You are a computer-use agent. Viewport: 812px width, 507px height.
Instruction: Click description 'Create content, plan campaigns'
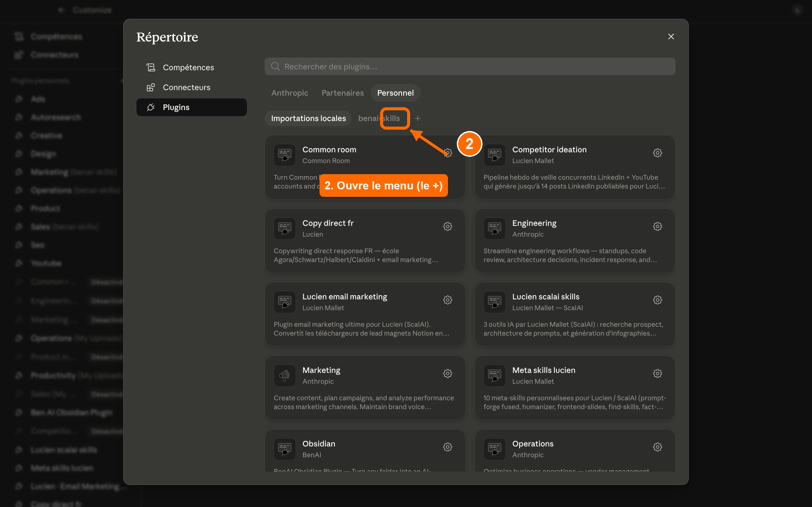(363, 402)
